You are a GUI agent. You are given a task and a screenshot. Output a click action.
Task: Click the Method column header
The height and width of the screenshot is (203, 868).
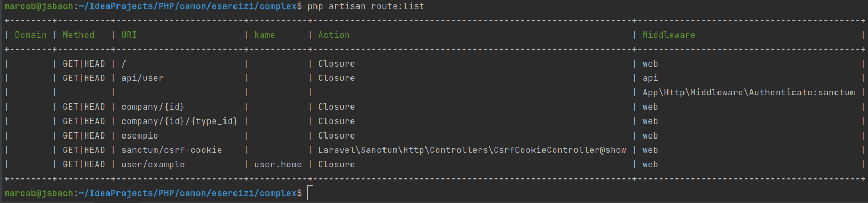[x=79, y=35]
